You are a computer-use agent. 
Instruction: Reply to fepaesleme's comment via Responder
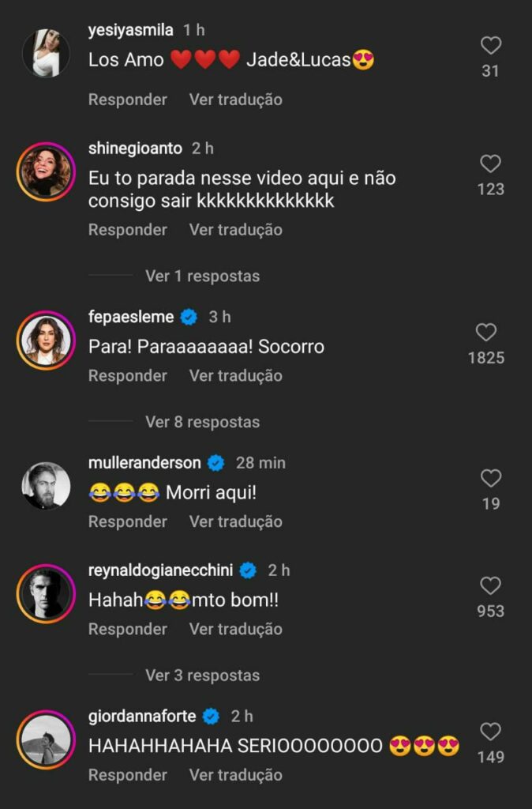(x=128, y=376)
